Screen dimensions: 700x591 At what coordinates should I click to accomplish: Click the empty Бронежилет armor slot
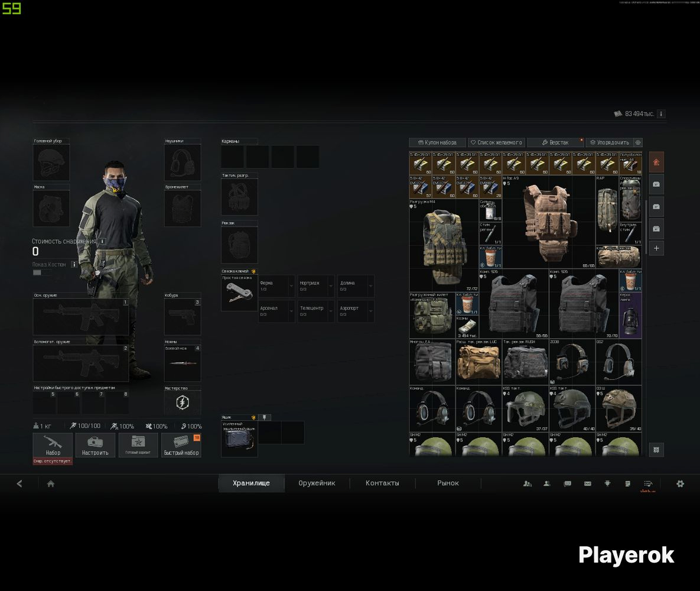pos(182,209)
